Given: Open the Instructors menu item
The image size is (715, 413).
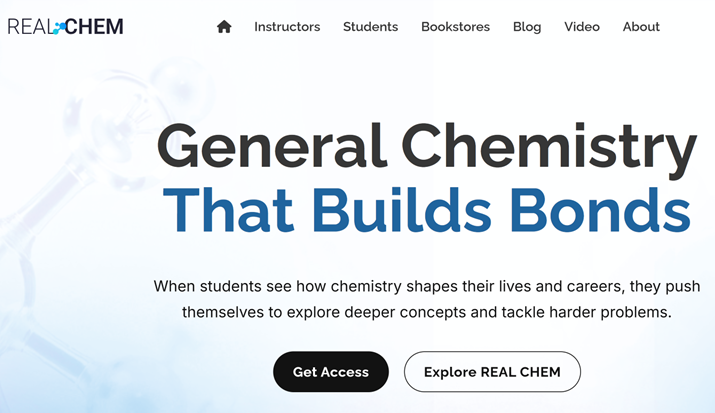Looking at the screenshot, I should (x=287, y=27).
